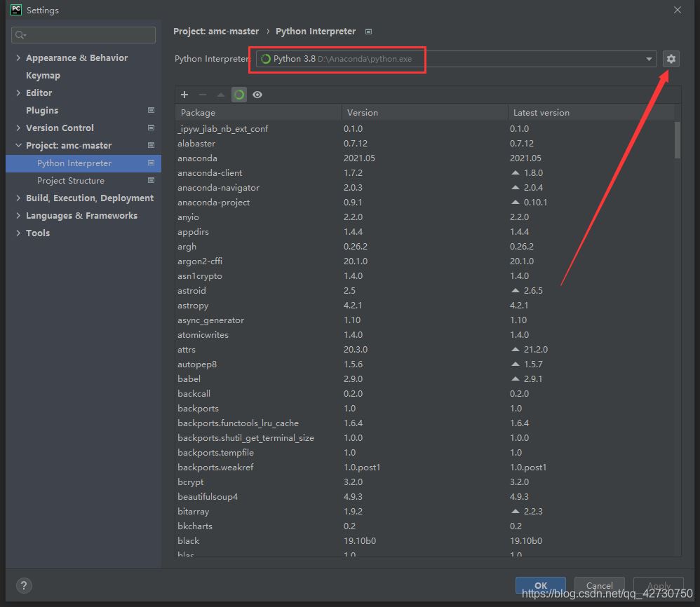
Task: Click the settings search field
Action: coord(84,35)
